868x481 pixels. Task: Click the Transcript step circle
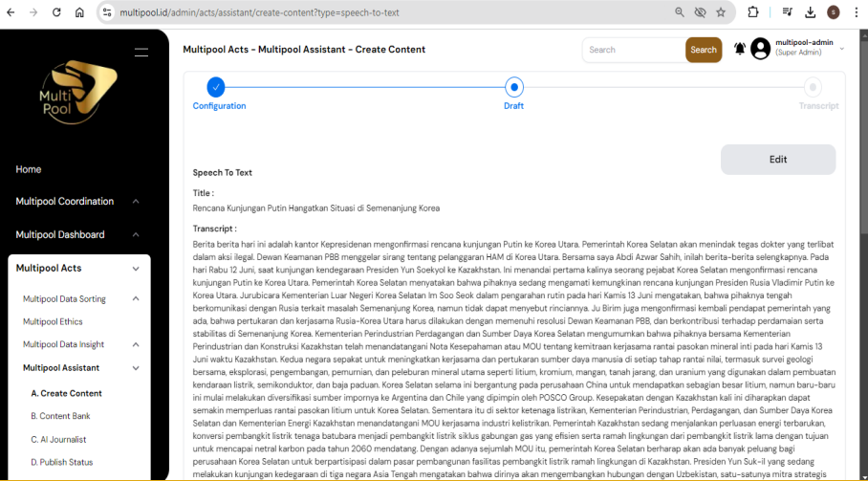tap(813, 87)
